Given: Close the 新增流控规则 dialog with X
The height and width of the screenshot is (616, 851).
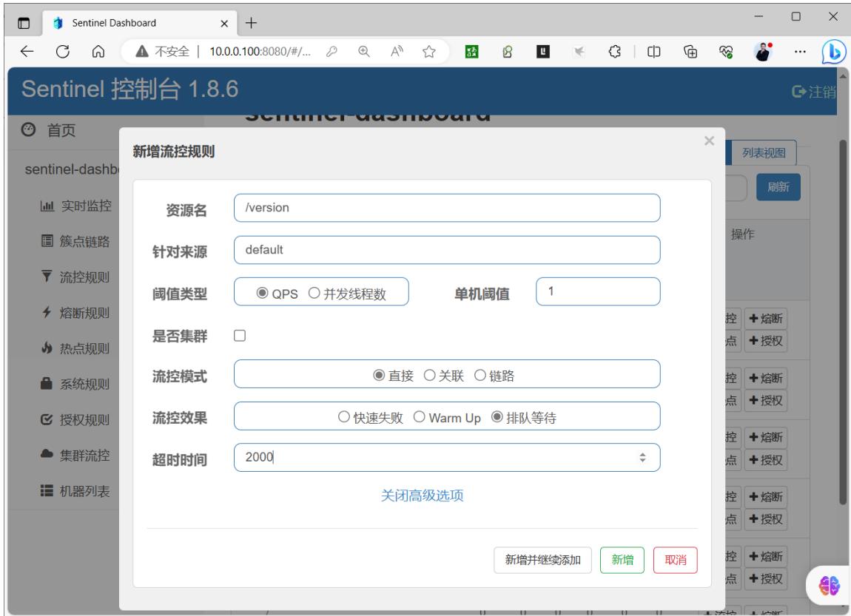Looking at the screenshot, I should (x=709, y=141).
